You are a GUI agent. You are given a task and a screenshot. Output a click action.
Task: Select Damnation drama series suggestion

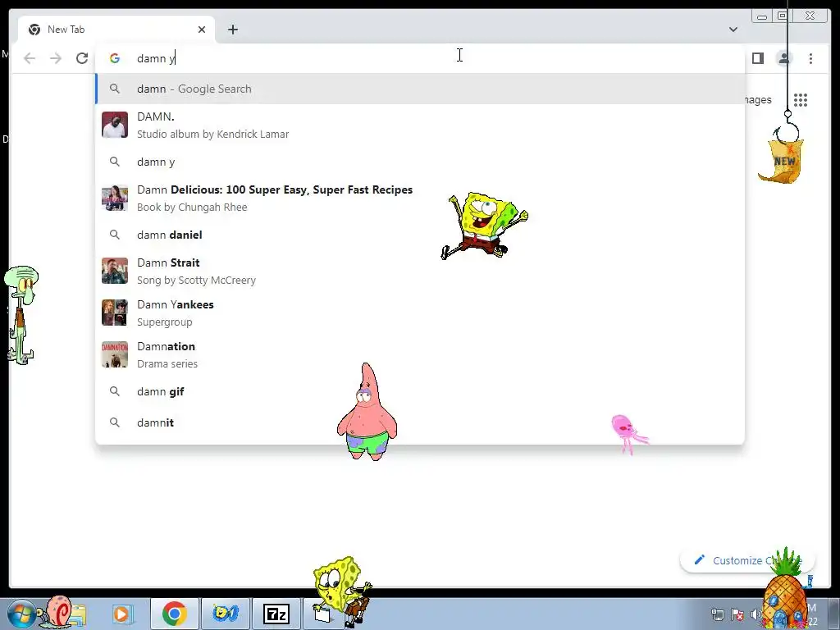coord(420,354)
